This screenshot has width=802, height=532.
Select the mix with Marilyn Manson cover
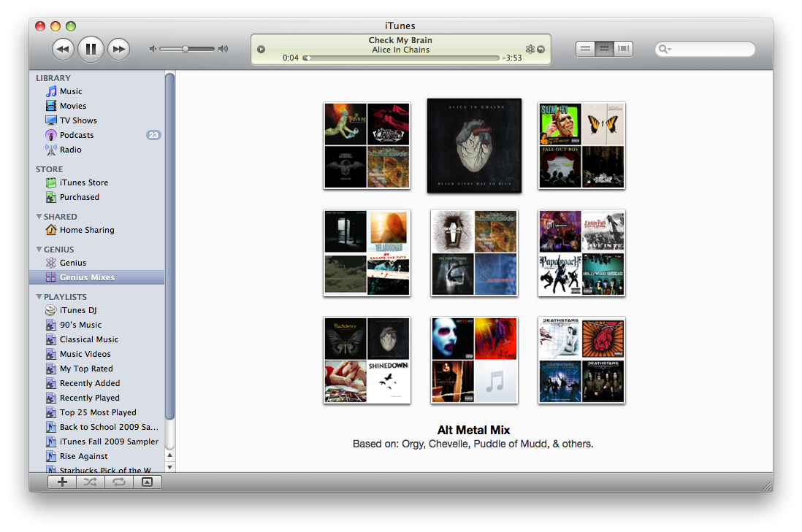pyautogui.click(x=474, y=361)
